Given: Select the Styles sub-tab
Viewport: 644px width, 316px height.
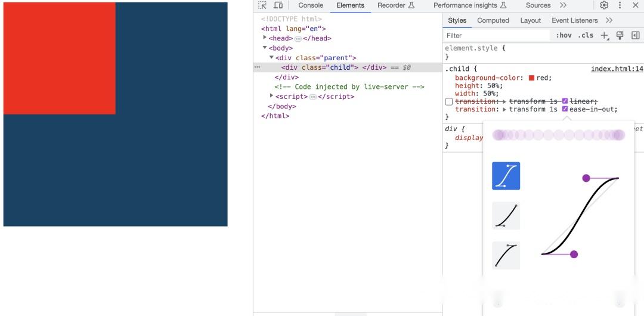Looking at the screenshot, I should click(457, 20).
